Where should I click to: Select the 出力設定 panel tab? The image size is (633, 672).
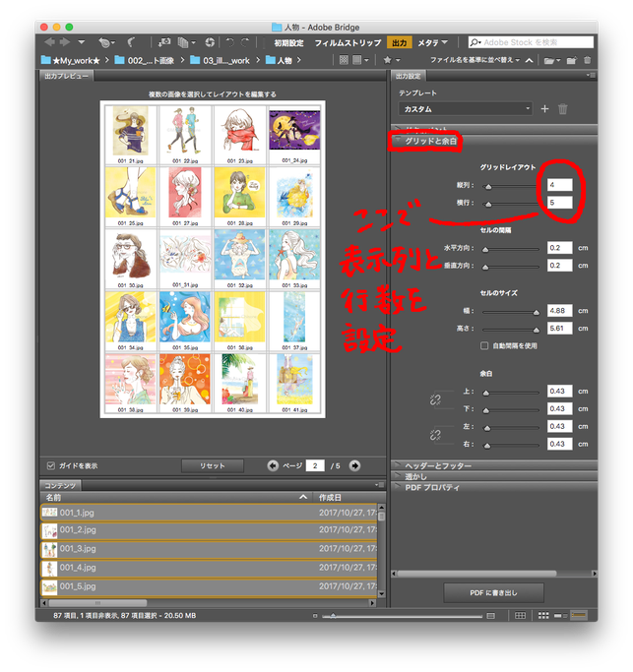pos(409,77)
